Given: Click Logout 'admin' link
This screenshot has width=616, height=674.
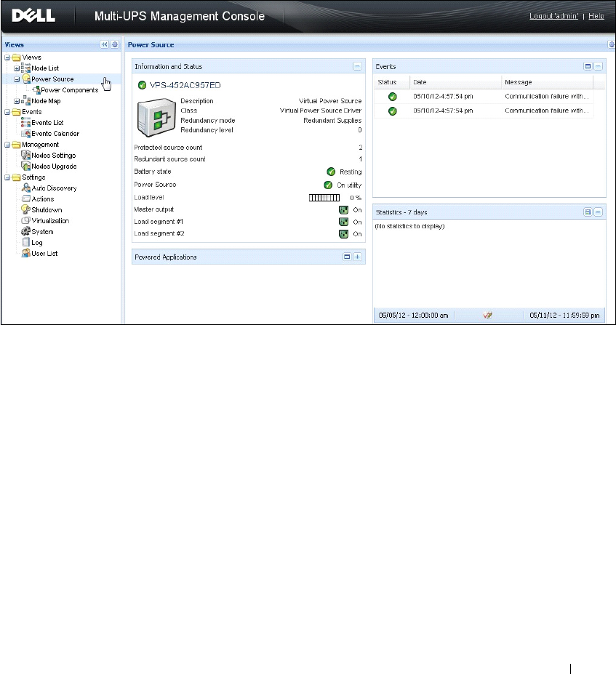Looking at the screenshot, I should pos(553,16).
